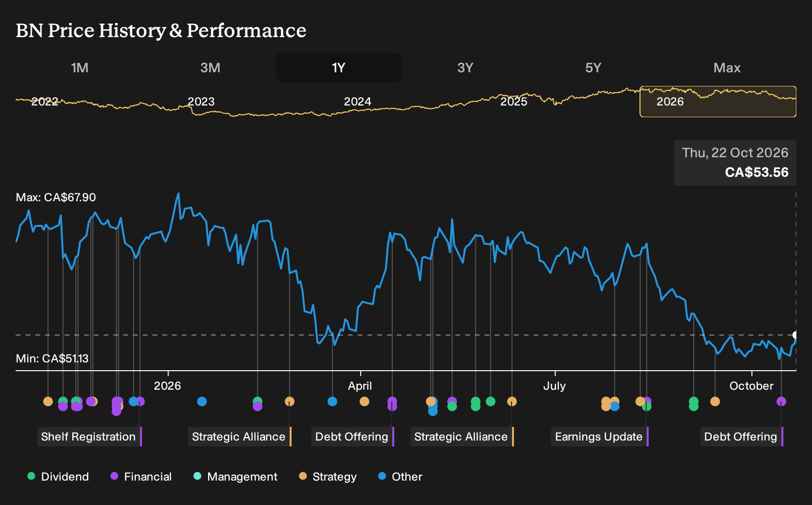Open the Shelf Registration event label
This screenshot has height=505, width=812.
tap(89, 437)
